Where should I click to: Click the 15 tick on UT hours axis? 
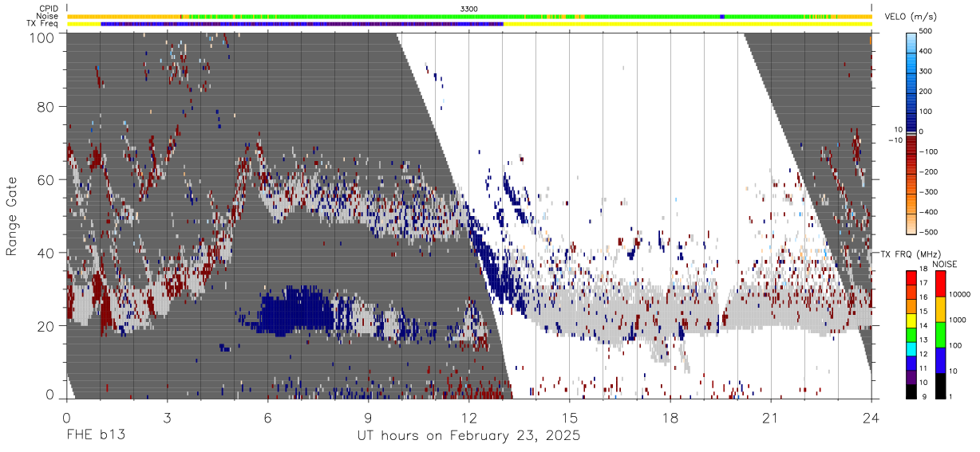click(569, 417)
